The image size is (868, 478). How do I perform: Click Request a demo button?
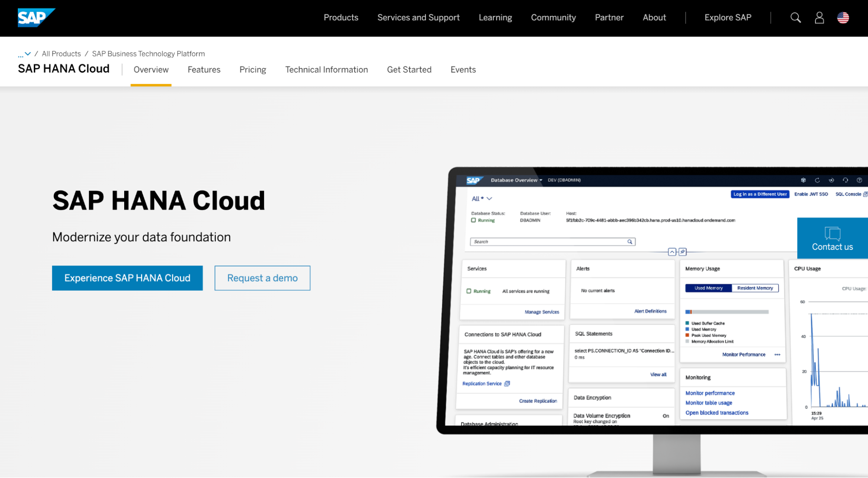pos(262,278)
